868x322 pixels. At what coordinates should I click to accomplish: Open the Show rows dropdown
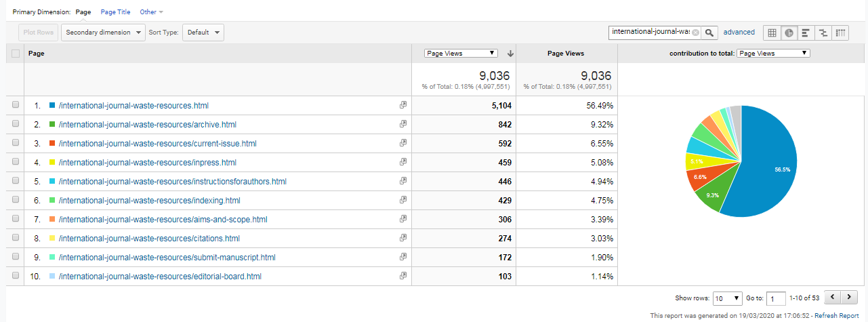click(x=728, y=298)
